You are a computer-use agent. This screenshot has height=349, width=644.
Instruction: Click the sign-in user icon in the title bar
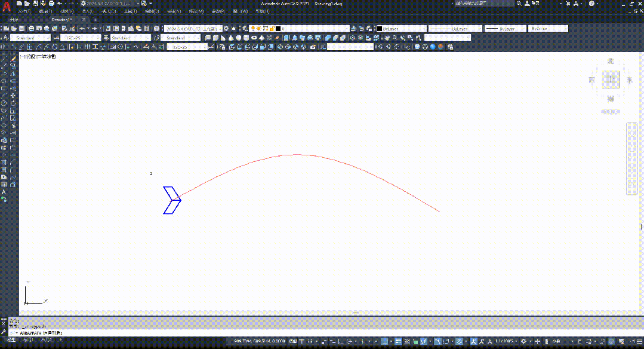coord(528,4)
